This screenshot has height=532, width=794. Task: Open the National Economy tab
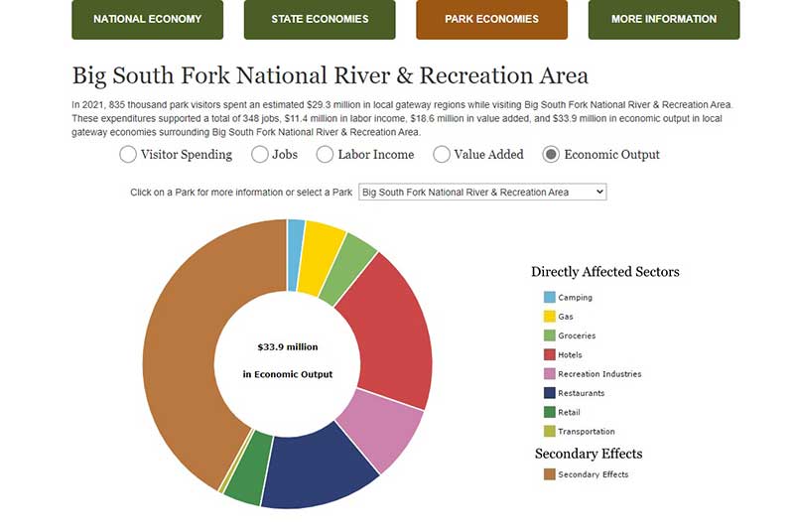point(147,19)
